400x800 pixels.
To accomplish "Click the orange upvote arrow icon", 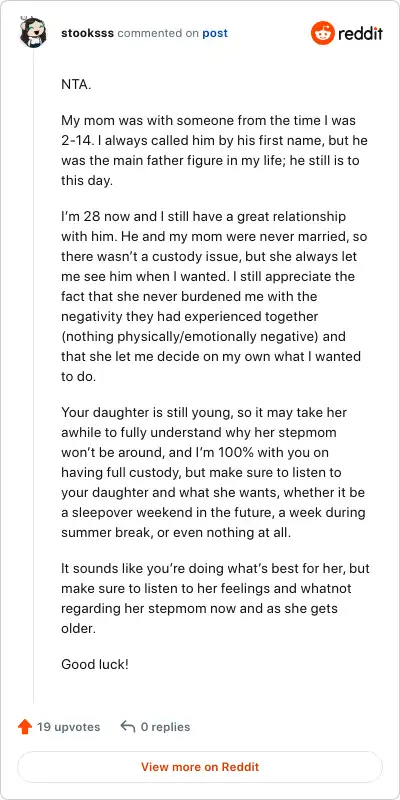I will click(x=24, y=727).
